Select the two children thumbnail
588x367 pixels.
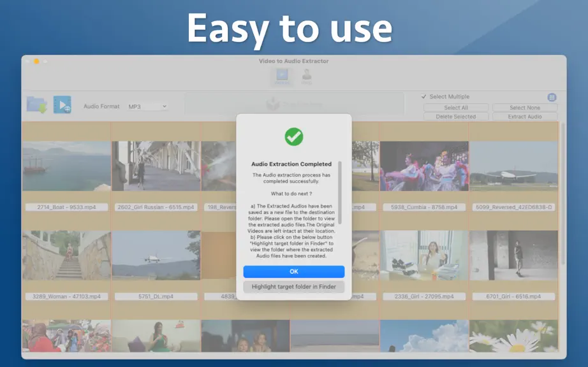point(246,336)
